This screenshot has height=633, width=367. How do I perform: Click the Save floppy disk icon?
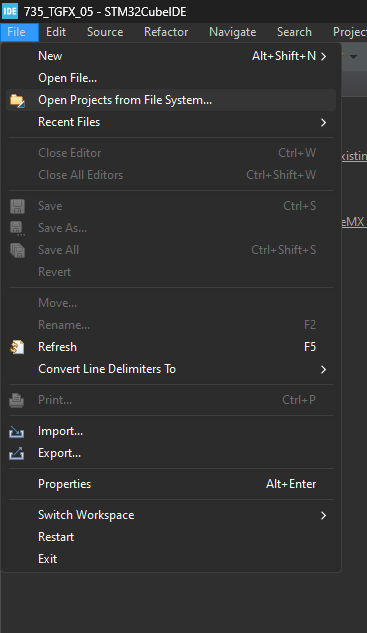pyautogui.click(x=17, y=206)
